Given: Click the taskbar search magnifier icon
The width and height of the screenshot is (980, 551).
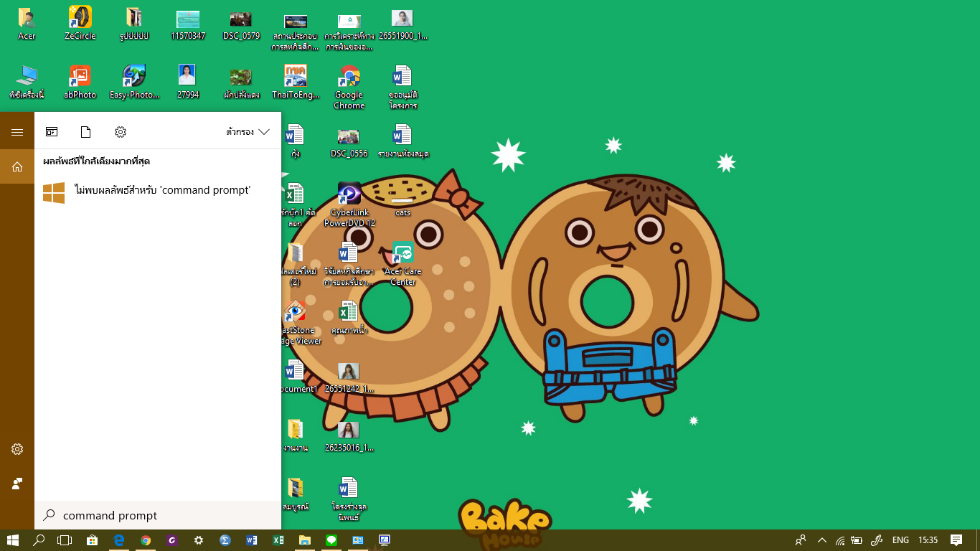Looking at the screenshot, I should [x=39, y=540].
